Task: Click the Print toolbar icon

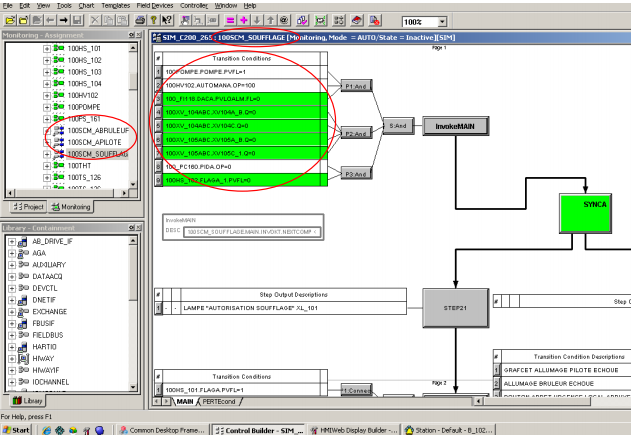Action: (x=140, y=21)
